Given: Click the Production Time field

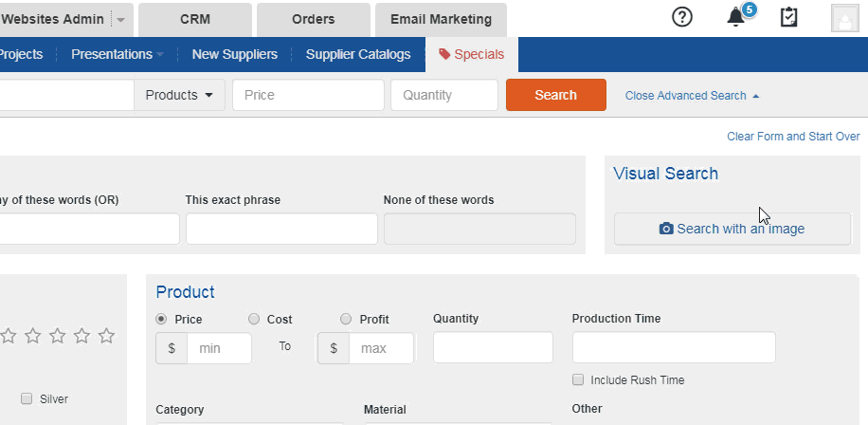Looking at the screenshot, I should point(675,347).
